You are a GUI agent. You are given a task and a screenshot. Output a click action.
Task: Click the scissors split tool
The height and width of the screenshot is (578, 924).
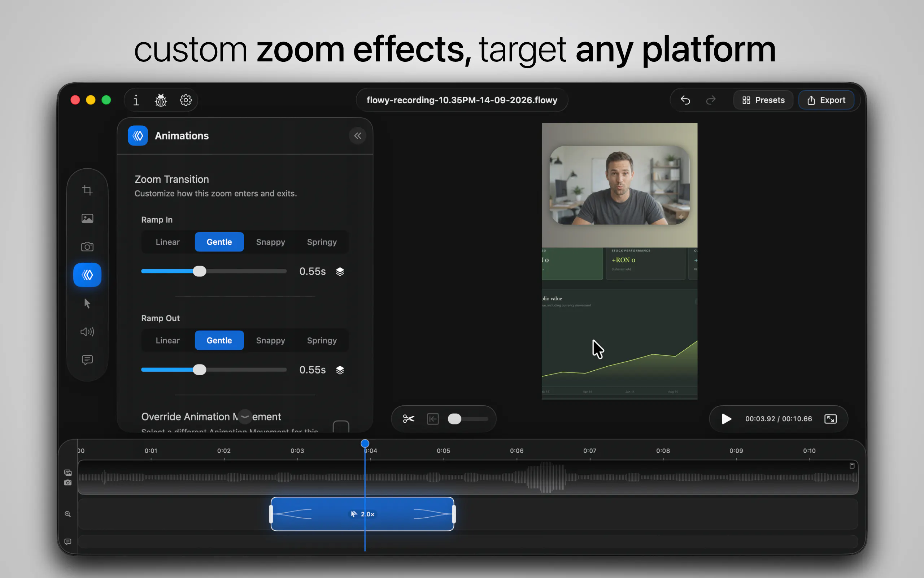point(409,419)
